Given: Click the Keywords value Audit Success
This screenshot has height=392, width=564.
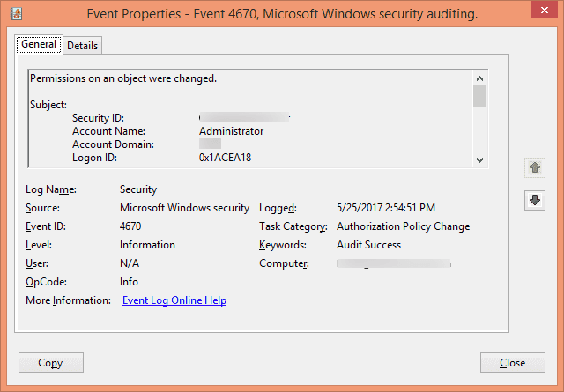Looking at the screenshot, I should [x=368, y=245].
